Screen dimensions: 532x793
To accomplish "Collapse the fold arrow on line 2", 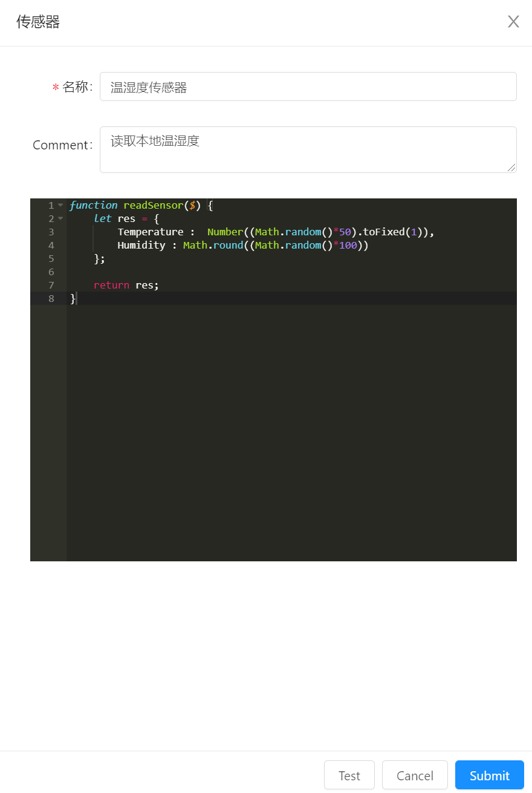I will click(60, 219).
